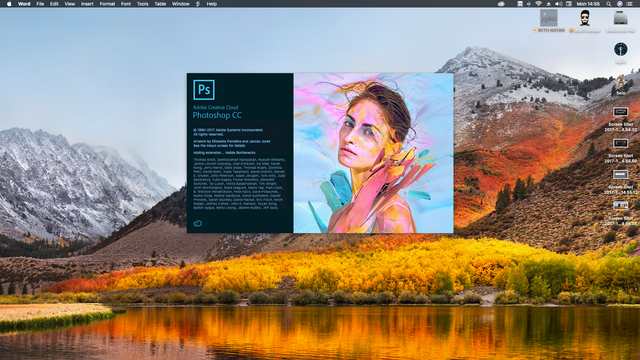
Task: Open the Insert menu
Action: point(87,4)
